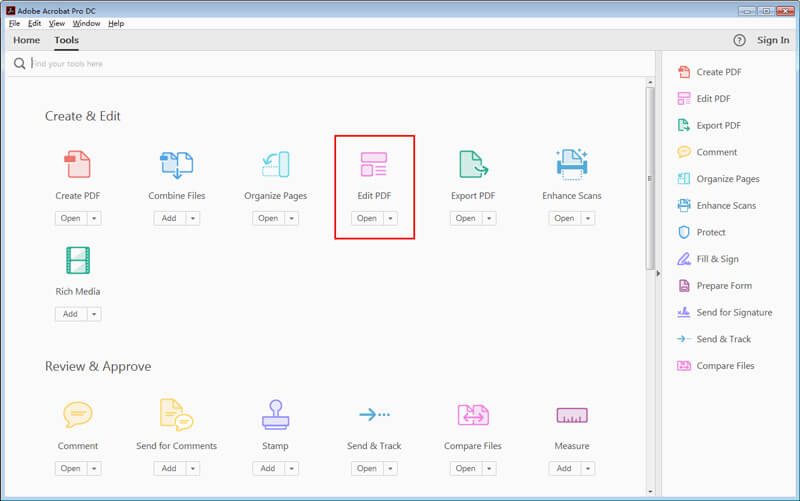Select Fill & Sign in right sidebar
The width and height of the screenshot is (800, 501).
coord(717,259)
